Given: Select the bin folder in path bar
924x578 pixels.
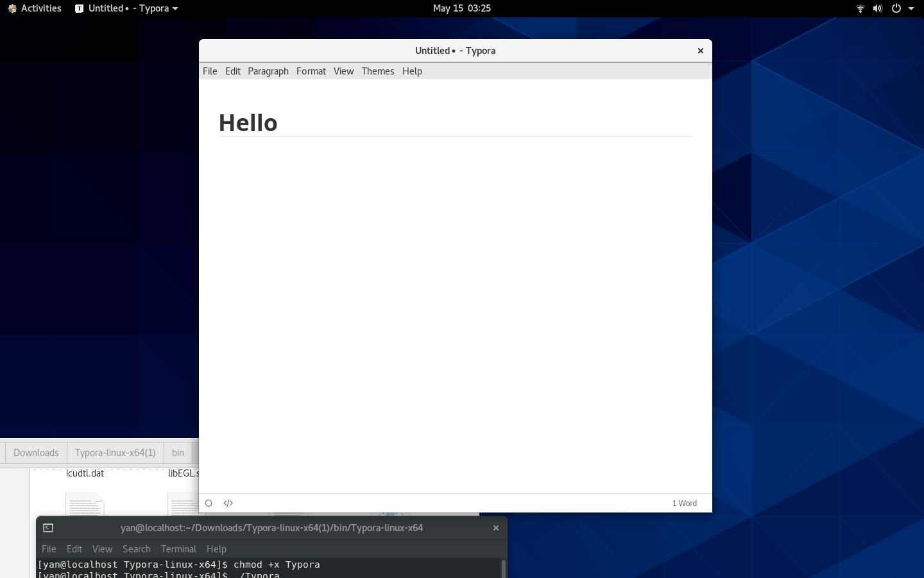Looking at the screenshot, I should coord(178,453).
